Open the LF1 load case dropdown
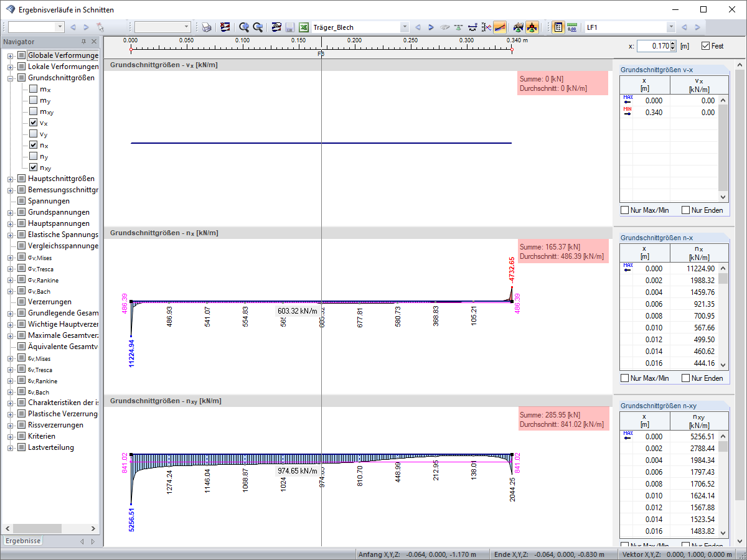 point(670,27)
